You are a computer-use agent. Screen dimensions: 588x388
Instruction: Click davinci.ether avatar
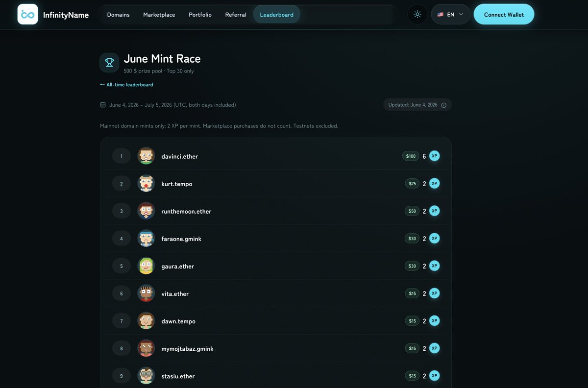146,156
